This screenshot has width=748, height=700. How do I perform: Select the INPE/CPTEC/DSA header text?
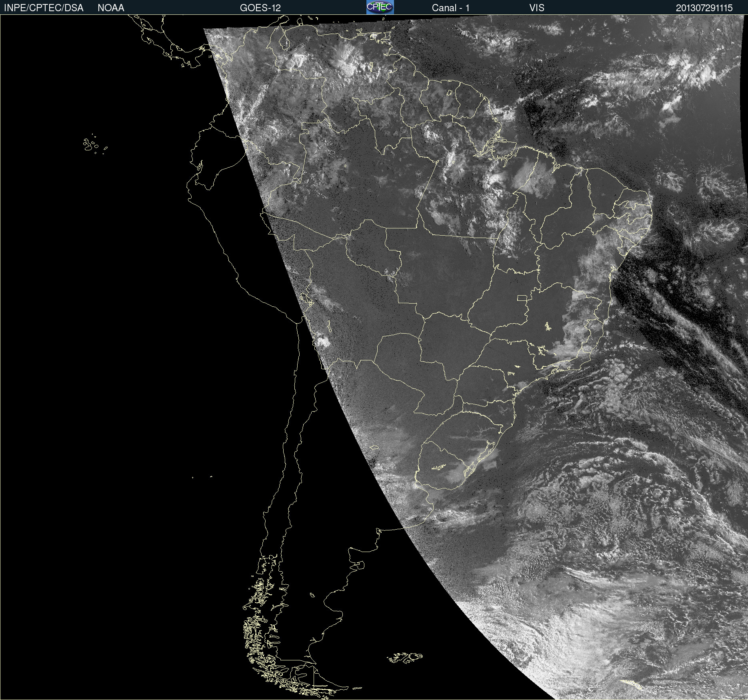(44, 8)
